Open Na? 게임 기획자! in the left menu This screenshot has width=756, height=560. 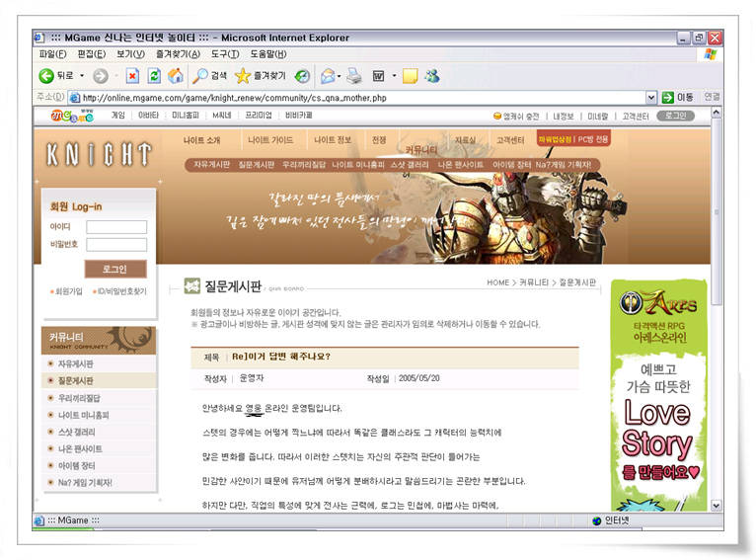(85, 482)
